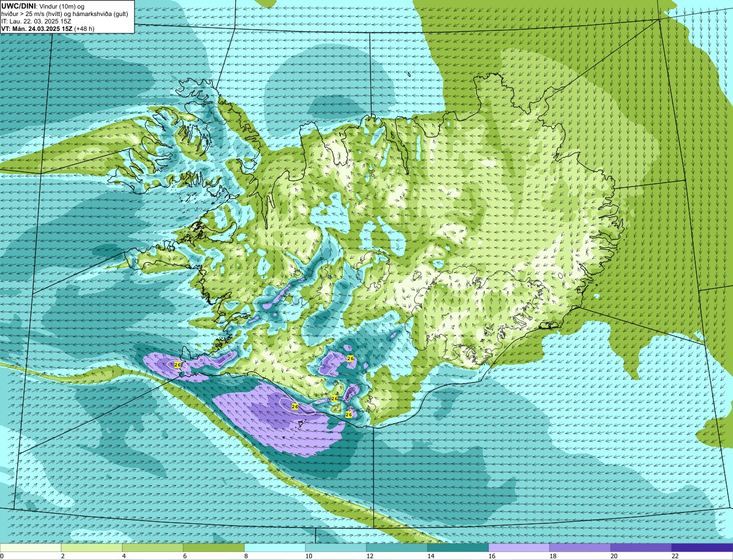
Task: Click the scale label "10"
Action: click(x=309, y=556)
